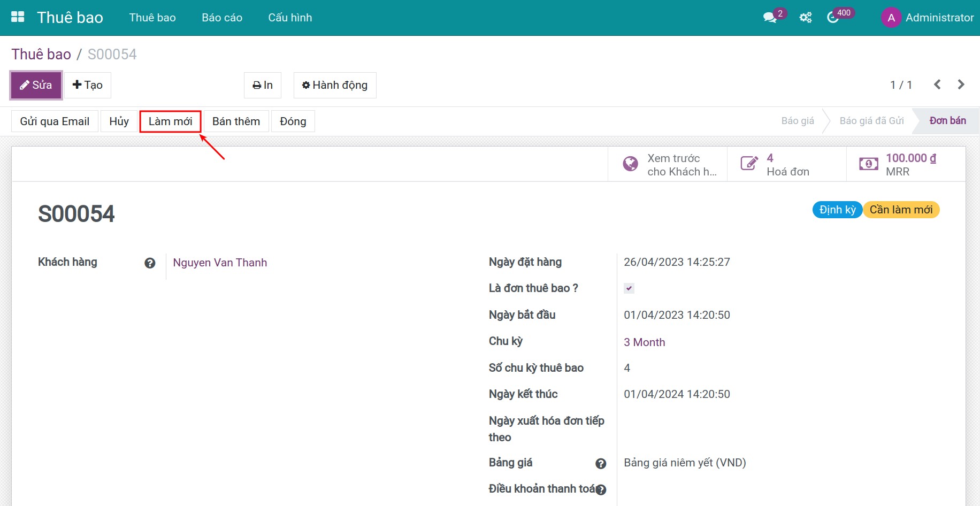This screenshot has height=506, width=980.
Task: Click the debug gears icon in navbar
Action: [x=805, y=18]
